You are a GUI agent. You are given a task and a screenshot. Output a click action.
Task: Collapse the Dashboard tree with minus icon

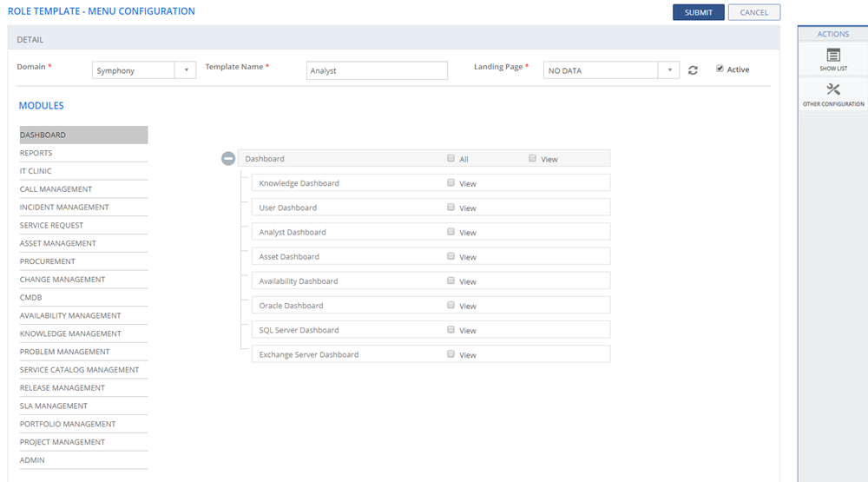[228, 159]
